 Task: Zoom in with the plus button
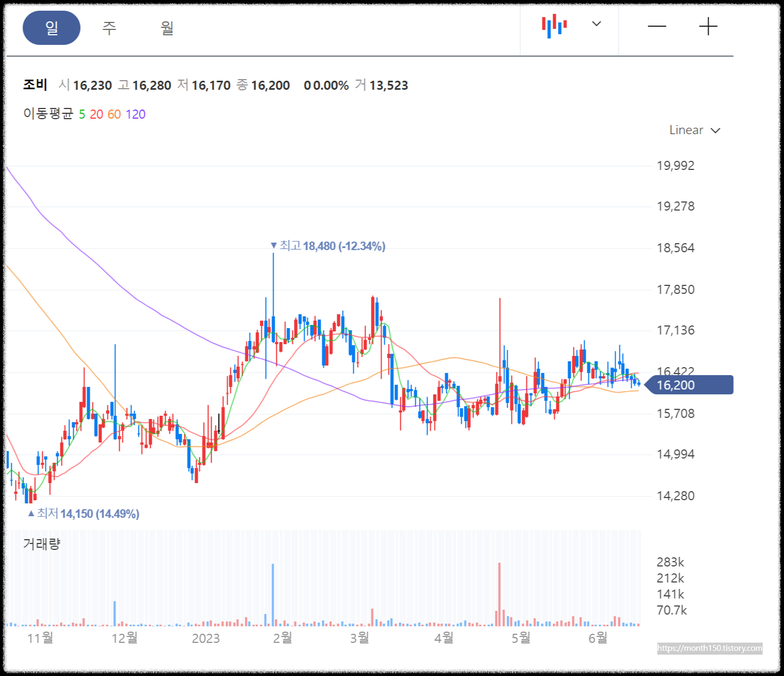(x=708, y=26)
